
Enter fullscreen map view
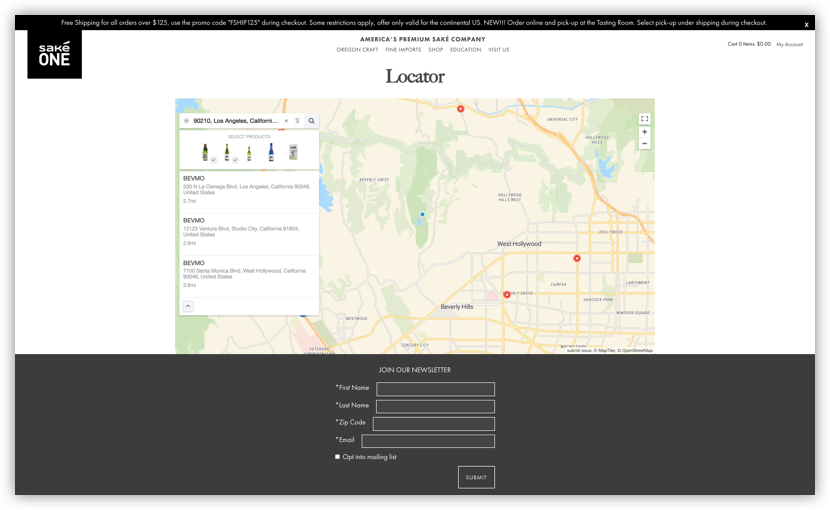point(644,119)
